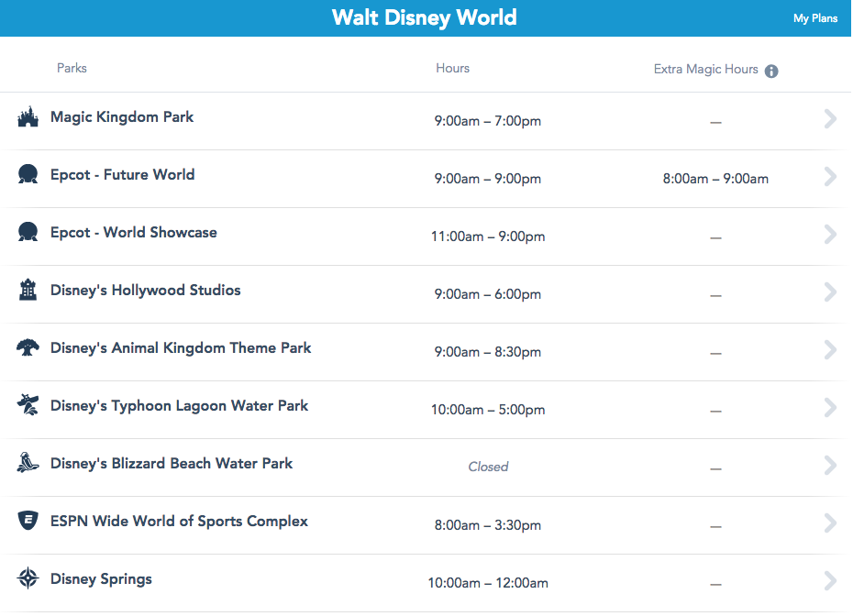The image size is (853, 616).
Task: Click the Magic Kingdom castle icon
Action: [28, 117]
